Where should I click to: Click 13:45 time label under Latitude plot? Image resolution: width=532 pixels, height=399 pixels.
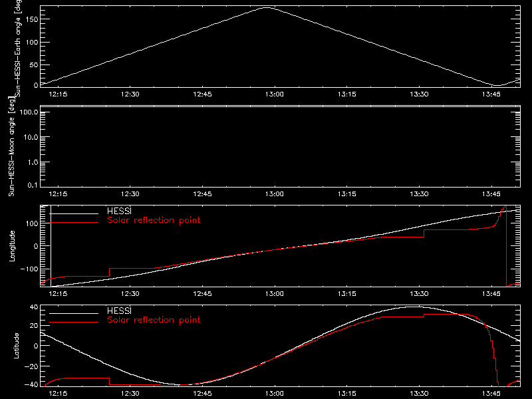coord(491,394)
